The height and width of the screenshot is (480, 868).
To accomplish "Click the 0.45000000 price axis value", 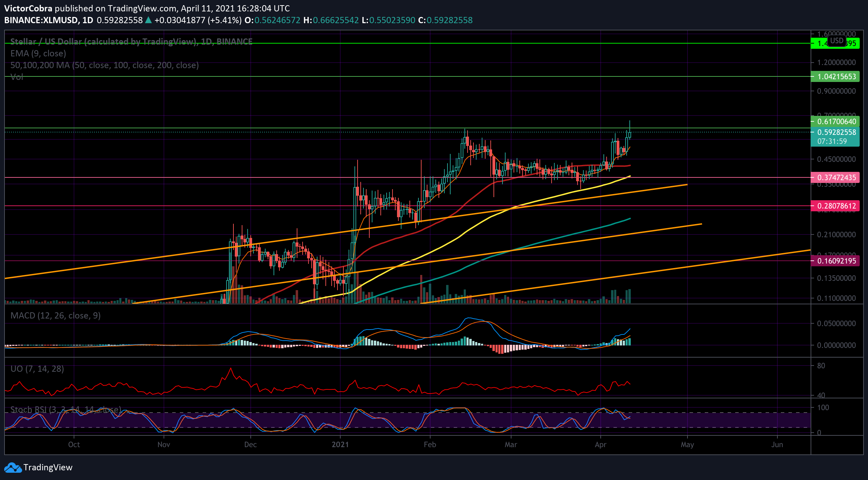I will [837, 159].
